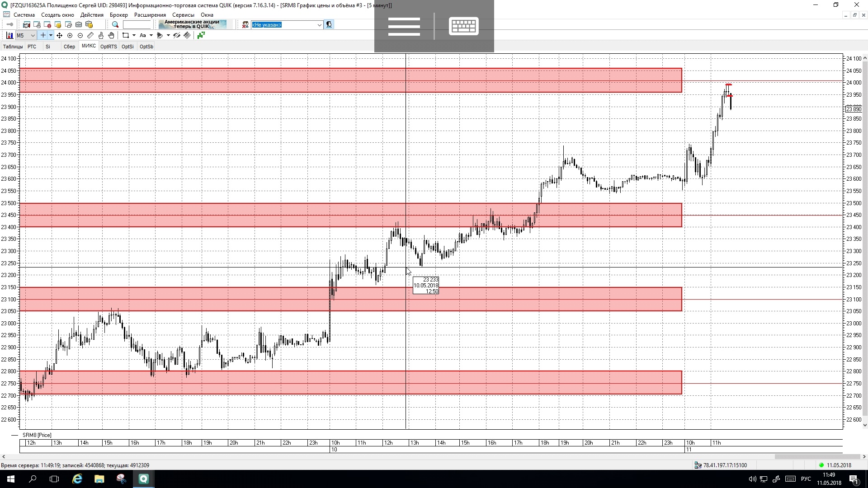The image size is (868, 488).
Task: Open the Брокер menu
Action: (x=118, y=15)
